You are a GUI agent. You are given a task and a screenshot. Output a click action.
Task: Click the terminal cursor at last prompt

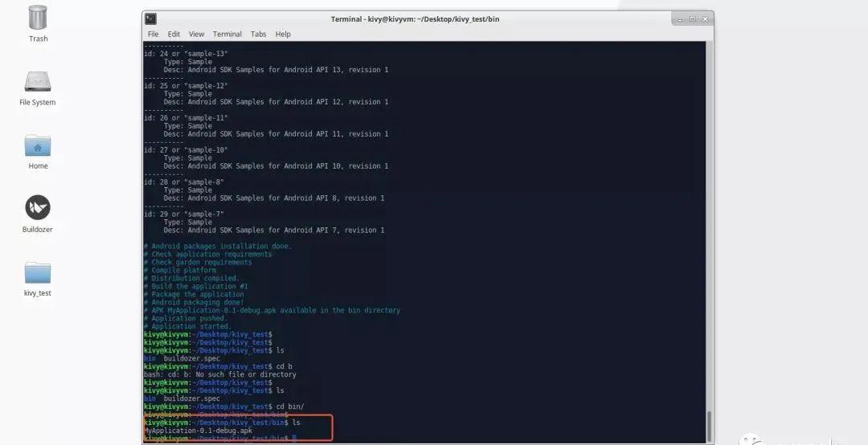pyautogui.click(x=295, y=439)
